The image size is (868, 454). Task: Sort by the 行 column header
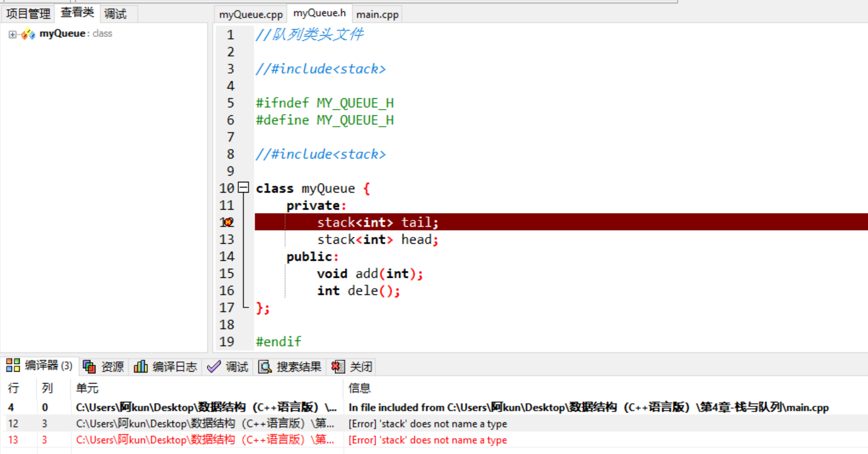[19, 388]
